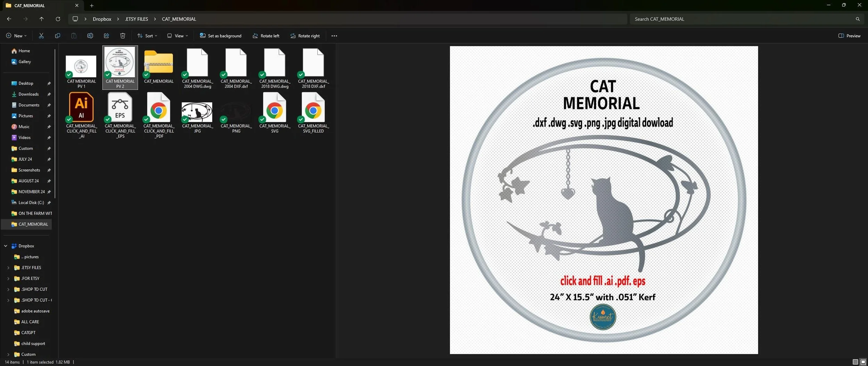Viewport: 868px width, 366px height.
Task: Open the ALL CARE folder under Dropbox
Action: 27,322
